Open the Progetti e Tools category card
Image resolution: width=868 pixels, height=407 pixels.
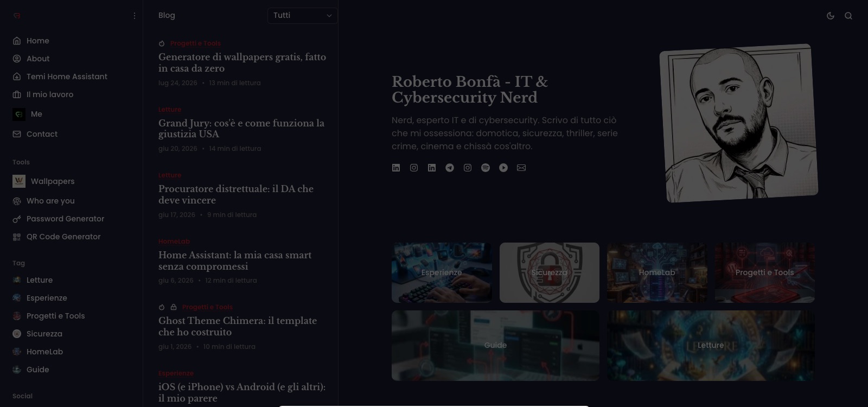click(764, 272)
